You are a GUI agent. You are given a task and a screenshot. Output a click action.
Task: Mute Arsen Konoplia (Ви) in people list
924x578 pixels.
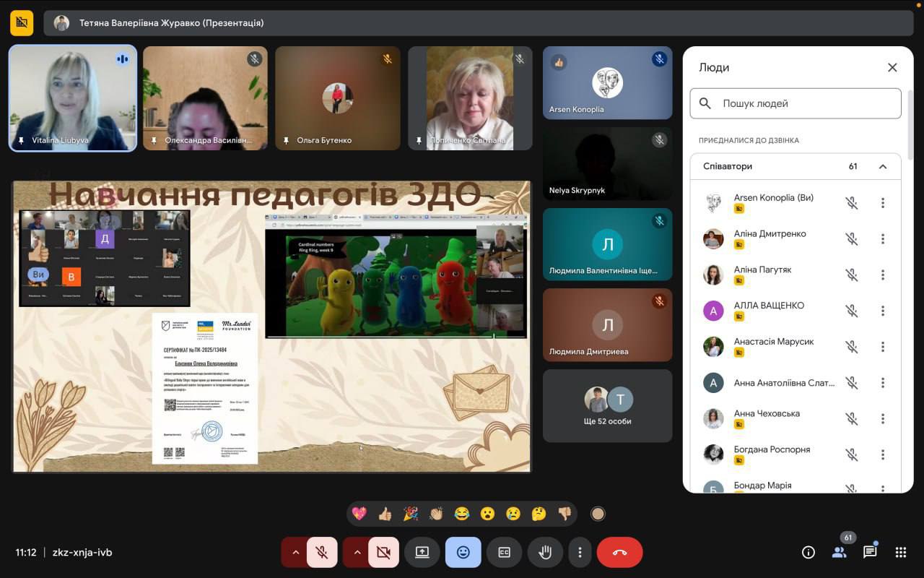tap(852, 203)
